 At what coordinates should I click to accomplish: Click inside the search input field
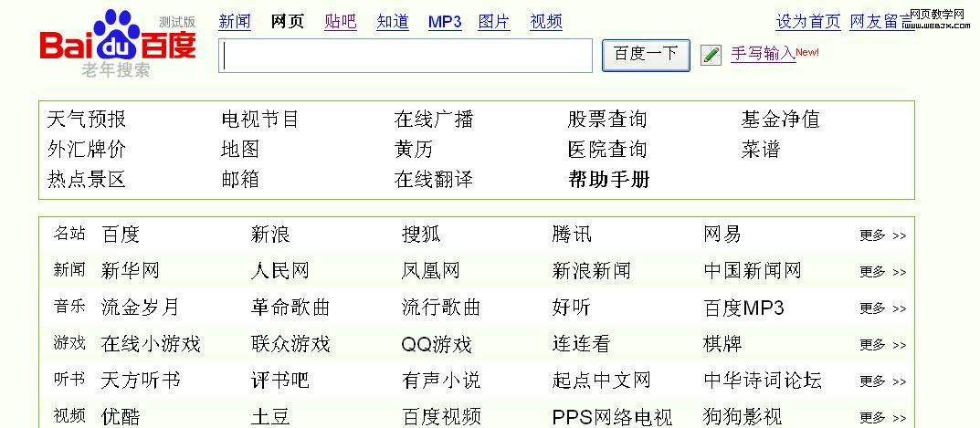pos(405,56)
